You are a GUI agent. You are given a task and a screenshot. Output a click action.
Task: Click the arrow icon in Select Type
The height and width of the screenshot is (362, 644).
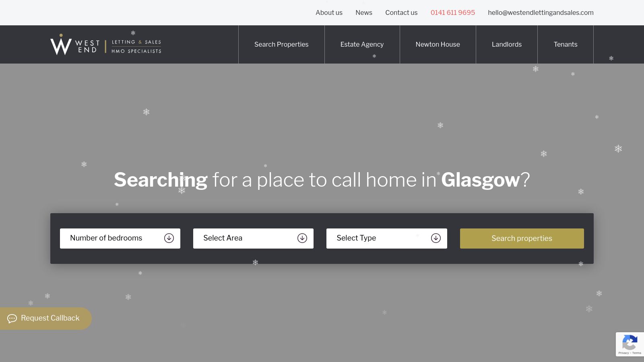436,238
